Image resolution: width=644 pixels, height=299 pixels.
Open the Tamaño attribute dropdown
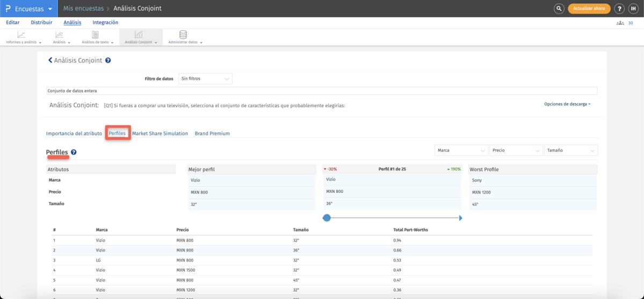[x=570, y=151]
